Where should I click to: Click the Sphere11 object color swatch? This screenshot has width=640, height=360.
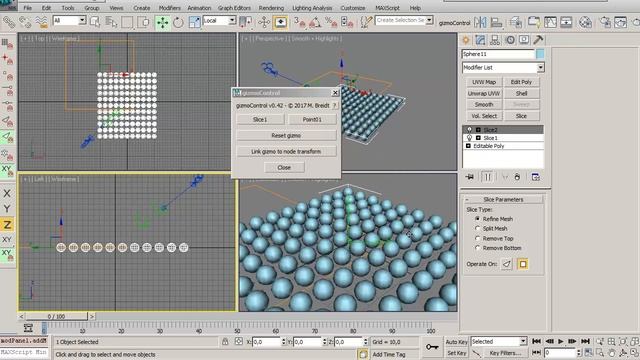click(540, 54)
